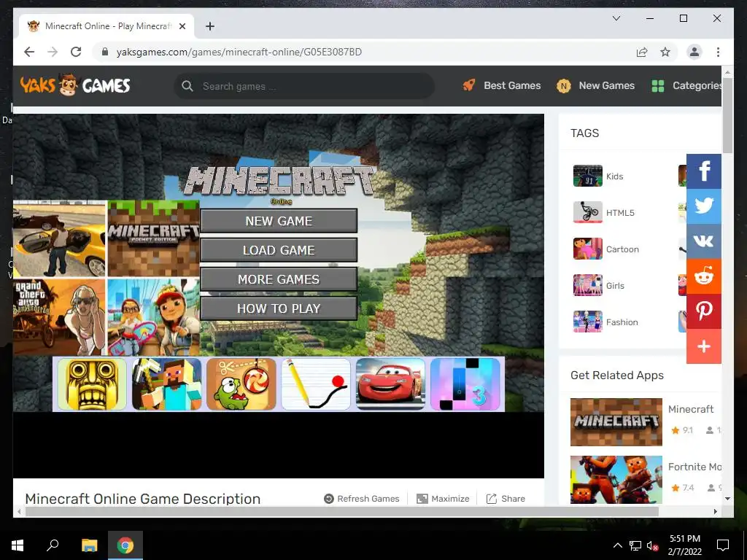The image size is (747, 560).
Task: Expand Chrome tab search chevron
Action: point(616,18)
